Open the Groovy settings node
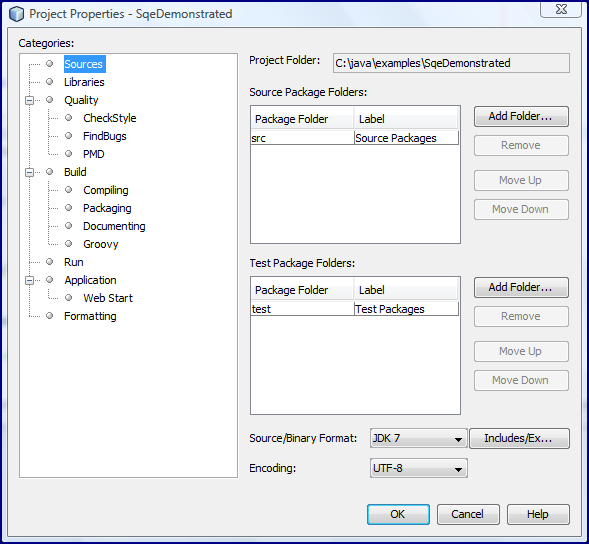 101,244
